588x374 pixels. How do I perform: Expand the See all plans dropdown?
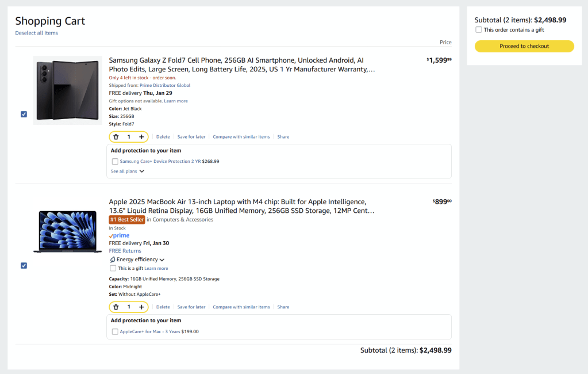pyautogui.click(x=128, y=171)
